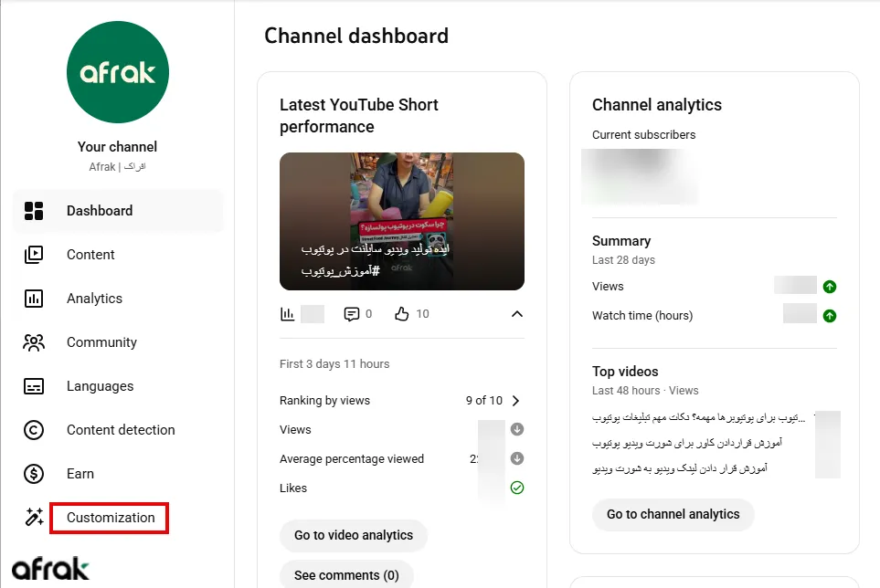Click Go to video analytics
Image resolution: width=880 pixels, height=588 pixels.
click(353, 536)
